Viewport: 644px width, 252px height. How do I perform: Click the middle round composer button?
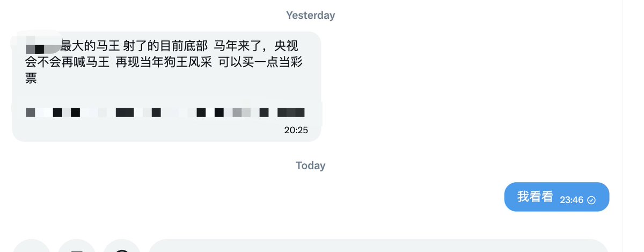tap(77, 246)
